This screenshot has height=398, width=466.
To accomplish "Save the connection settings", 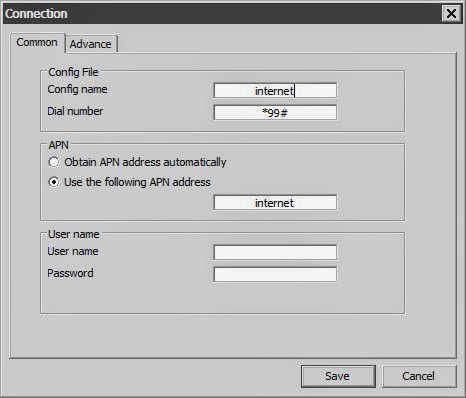I will click(x=338, y=376).
